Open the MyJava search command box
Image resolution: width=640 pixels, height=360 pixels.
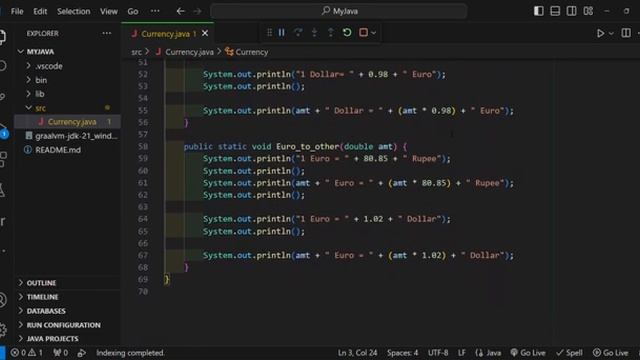[339, 11]
